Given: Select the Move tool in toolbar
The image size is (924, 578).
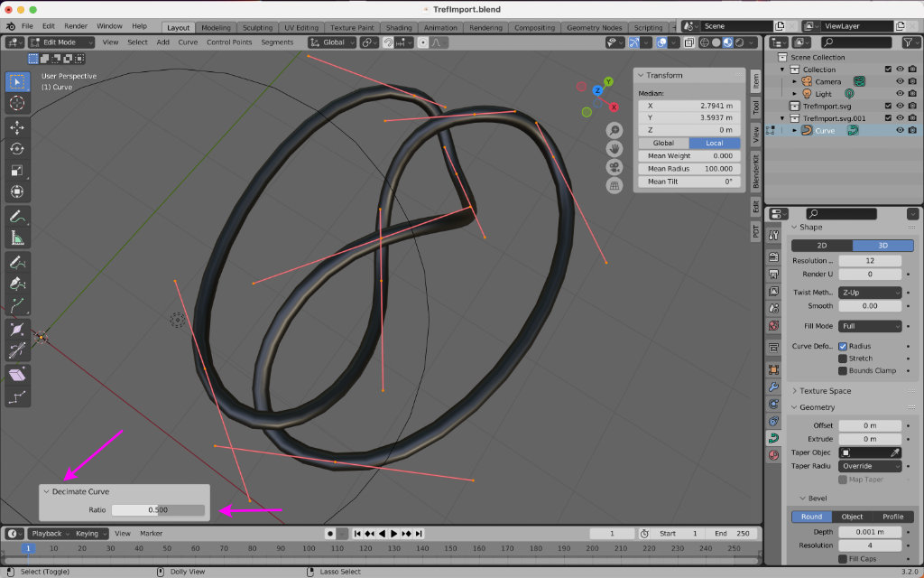Looking at the screenshot, I should tap(17, 127).
